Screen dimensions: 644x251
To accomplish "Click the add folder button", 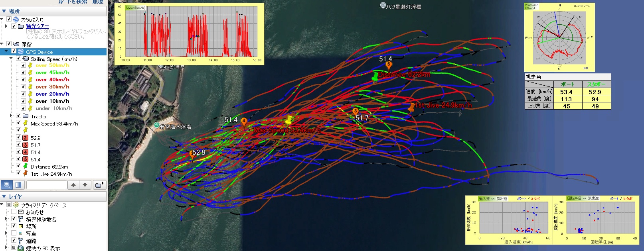I will click(x=99, y=185).
